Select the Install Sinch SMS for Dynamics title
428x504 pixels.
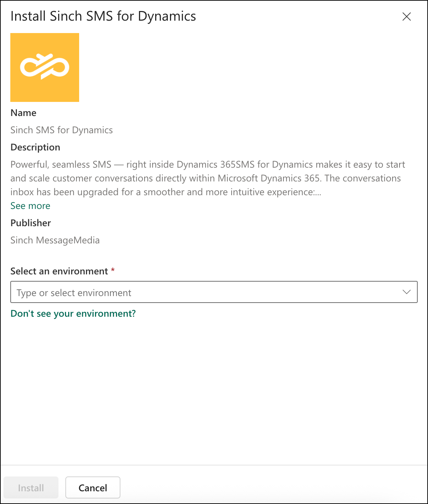pyautogui.click(x=103, y=16)
